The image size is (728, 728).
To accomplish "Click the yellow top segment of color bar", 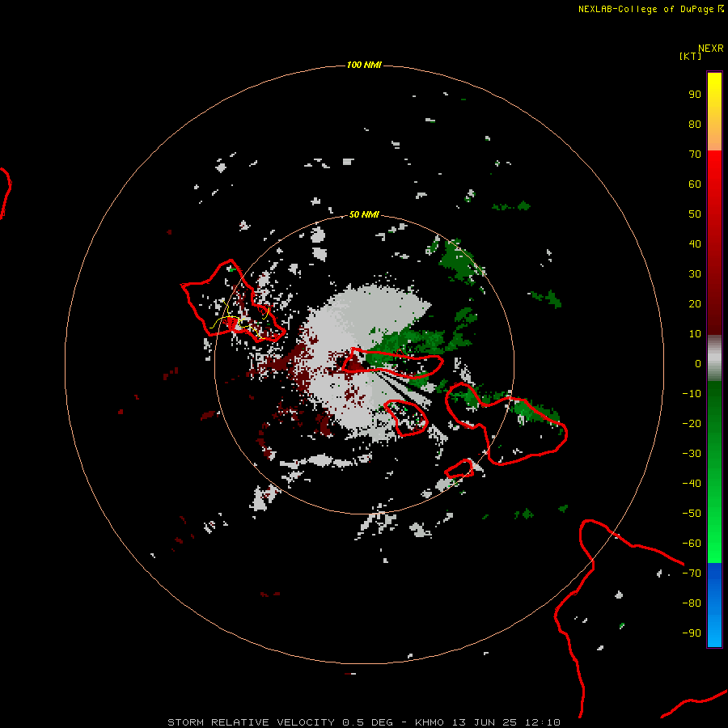I will coord(714,112).
